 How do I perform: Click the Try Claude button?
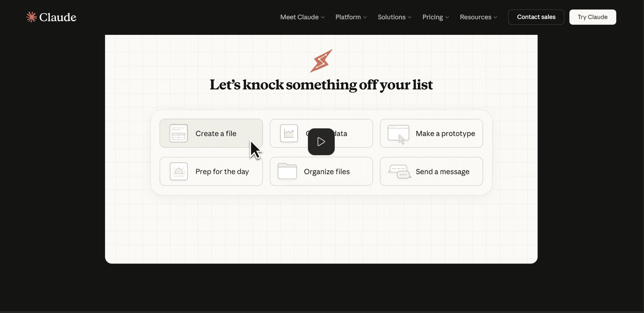coord(592,17)
